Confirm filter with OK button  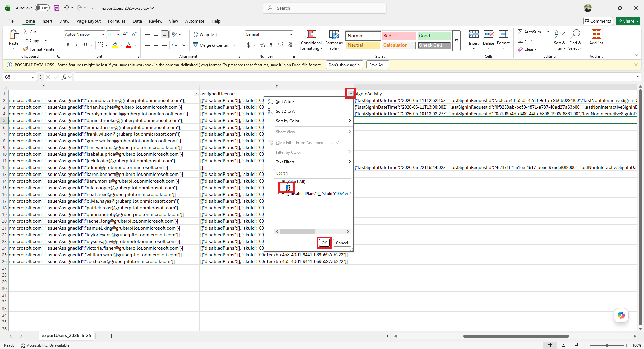point(324,243)
